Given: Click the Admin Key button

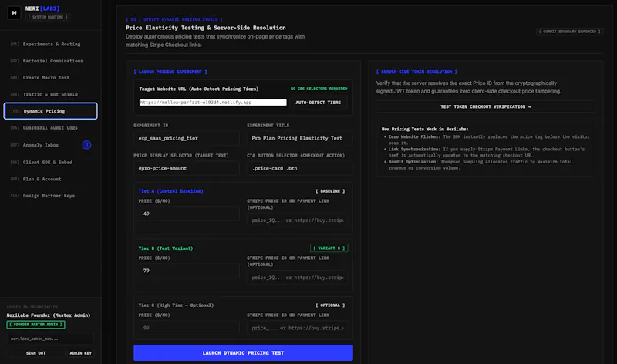Looking at the screenshot, I should click(x=81, y=353).
